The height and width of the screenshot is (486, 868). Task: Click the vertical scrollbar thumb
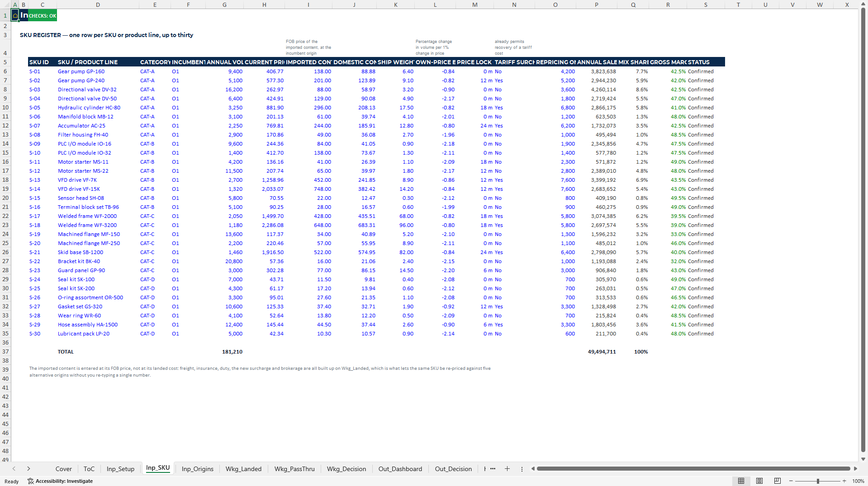(863, 231)
